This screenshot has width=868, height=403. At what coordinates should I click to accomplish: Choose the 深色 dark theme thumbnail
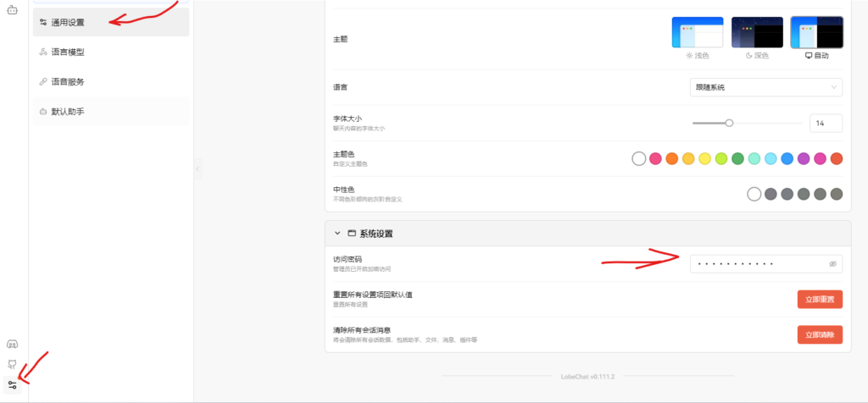[757, 32]
